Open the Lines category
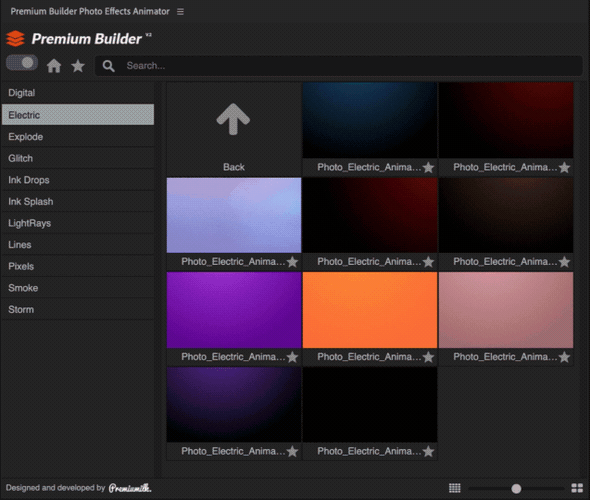This screenshot has width=590, height=500. (x=78, y=245)
